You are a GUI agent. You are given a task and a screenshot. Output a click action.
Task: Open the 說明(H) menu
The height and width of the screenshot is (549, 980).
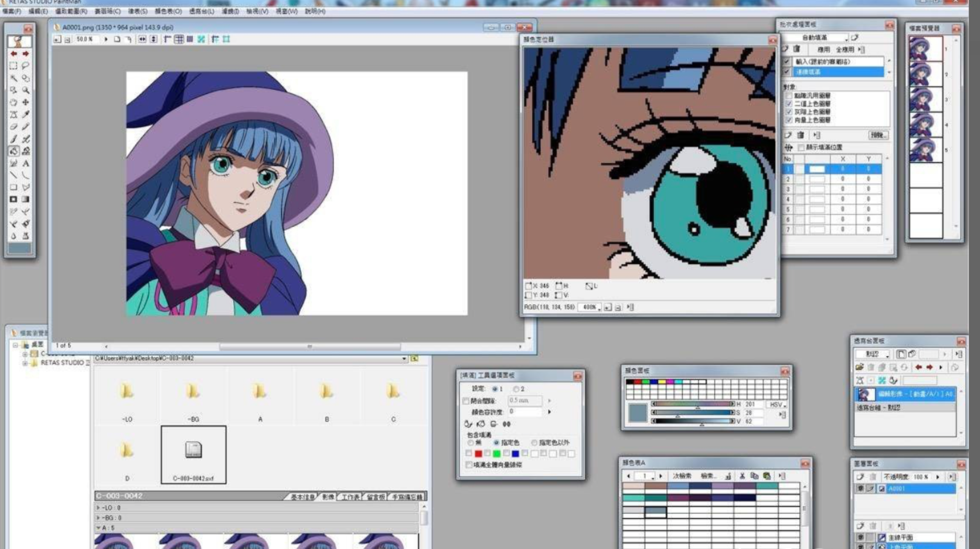(x=315, y=12)
